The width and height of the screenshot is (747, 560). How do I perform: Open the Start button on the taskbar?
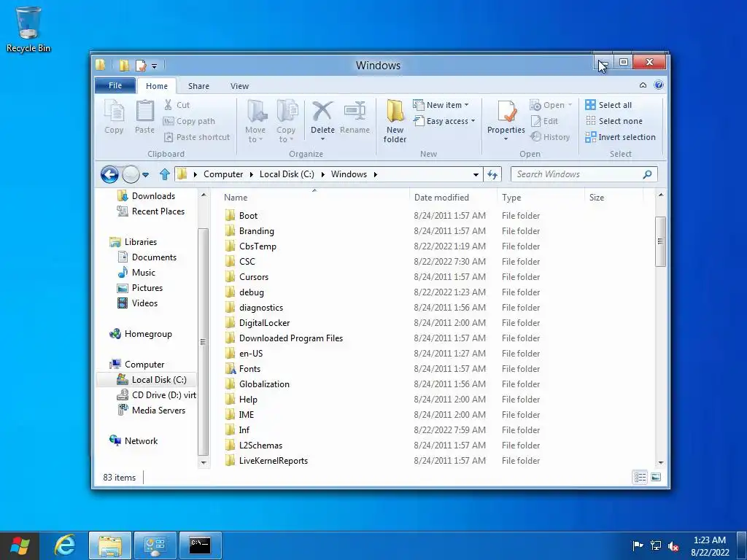(20, 545)
